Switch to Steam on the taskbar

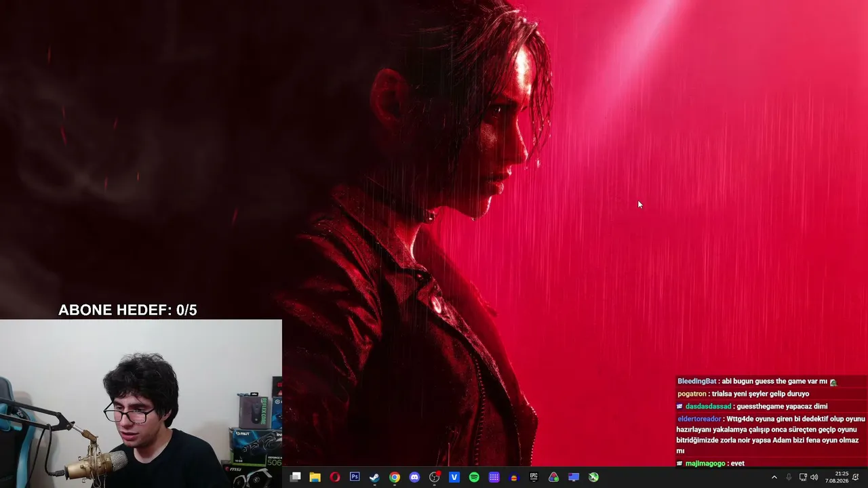click(x=374, y=477)
